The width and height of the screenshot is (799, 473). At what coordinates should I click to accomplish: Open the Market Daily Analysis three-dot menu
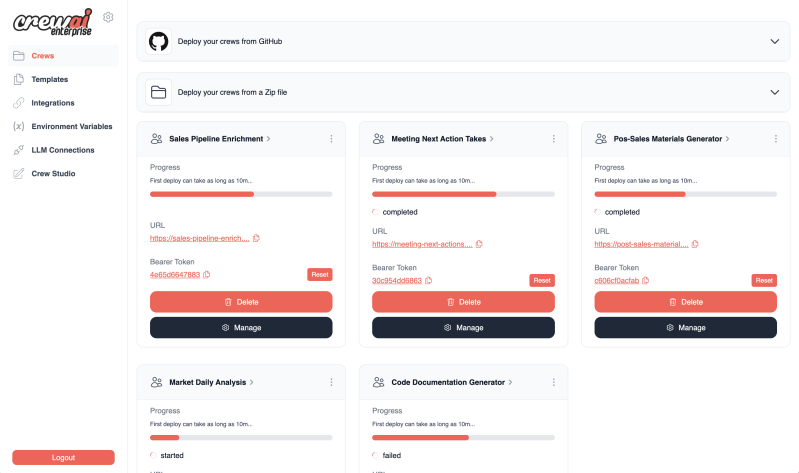331,382
